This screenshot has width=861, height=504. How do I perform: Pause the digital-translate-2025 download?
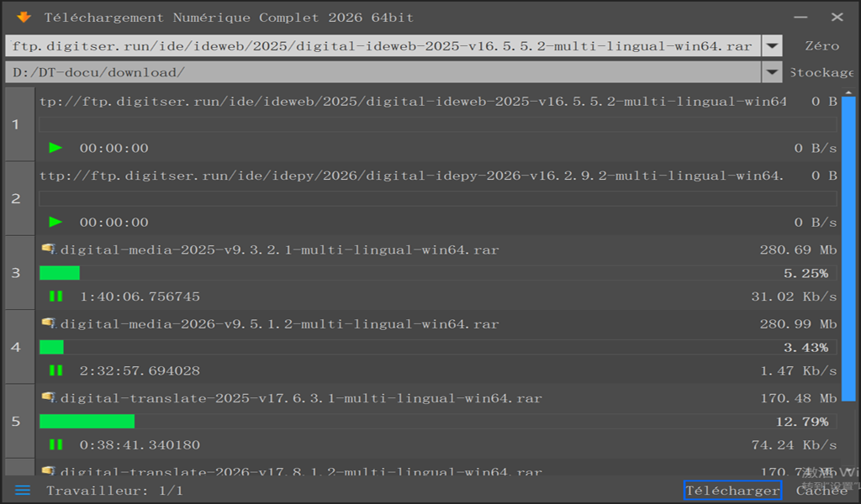tap(55, 444)
